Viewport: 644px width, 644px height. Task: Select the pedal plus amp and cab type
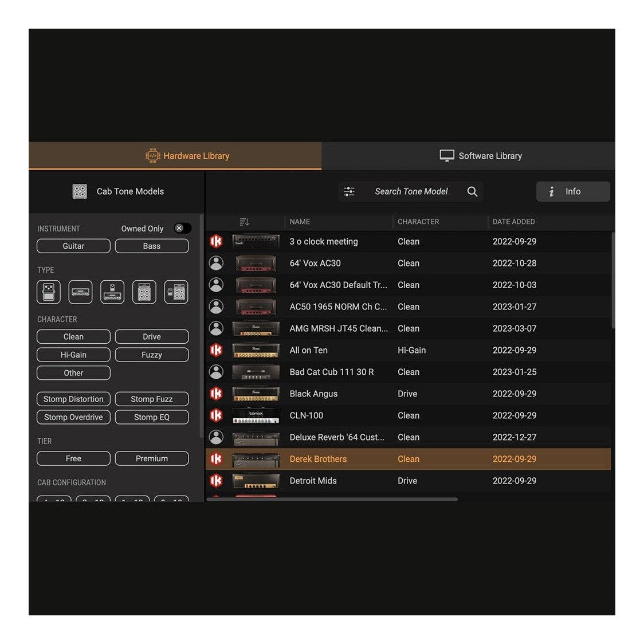[176, 292]
